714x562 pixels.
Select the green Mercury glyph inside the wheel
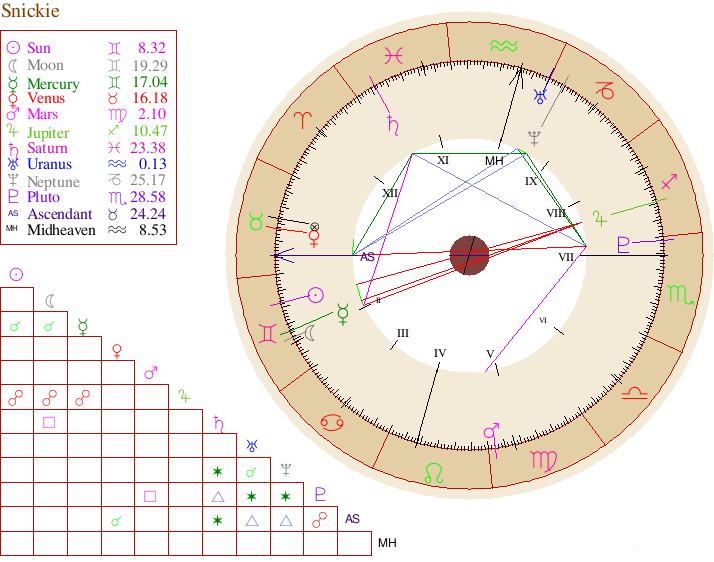343,314
